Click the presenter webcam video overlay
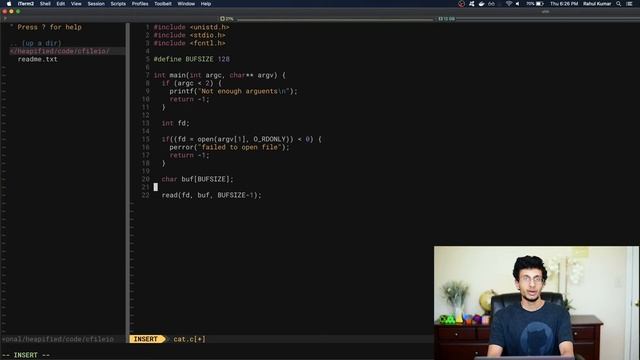 pos(536,302)
